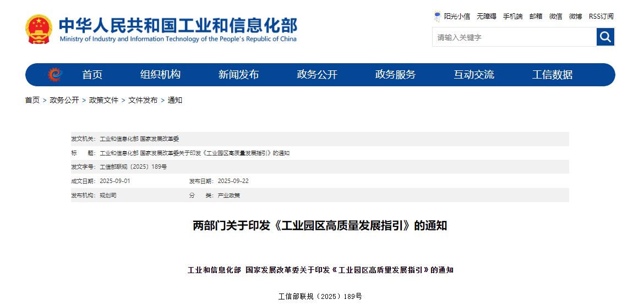Open the 手机端 mobile version link
The height and width of the screenshot is (305, 644).
click(x=512, y=16)
